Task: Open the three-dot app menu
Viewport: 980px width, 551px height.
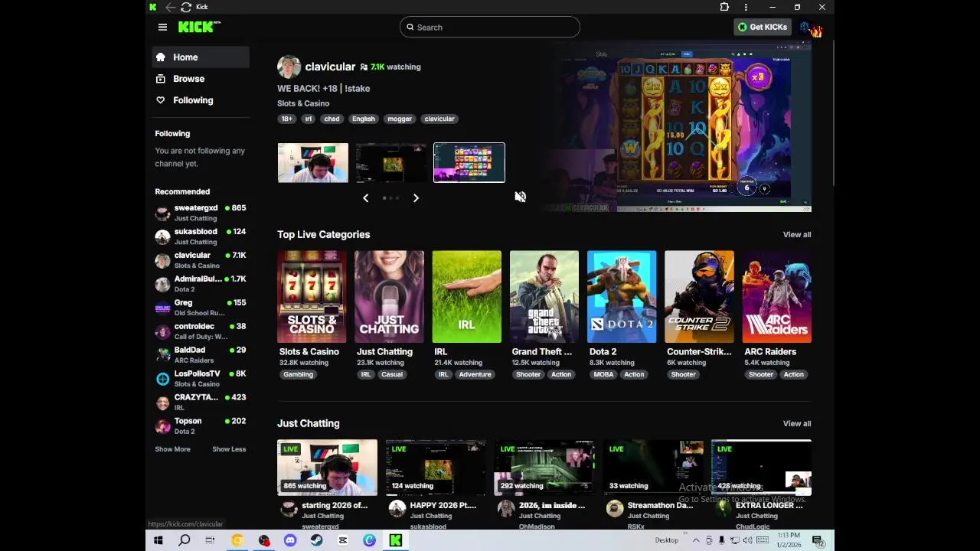Action: (746, 7)
